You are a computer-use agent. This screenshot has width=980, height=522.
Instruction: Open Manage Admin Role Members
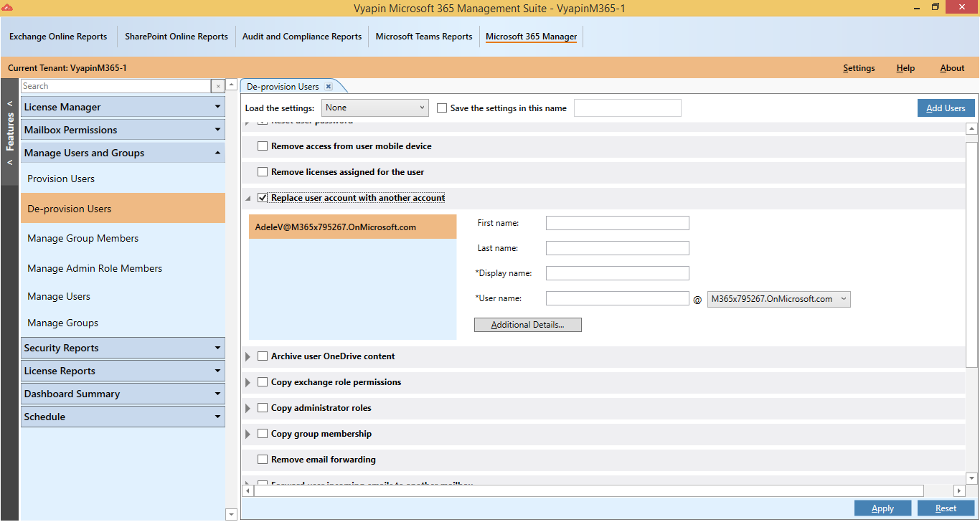95,268
